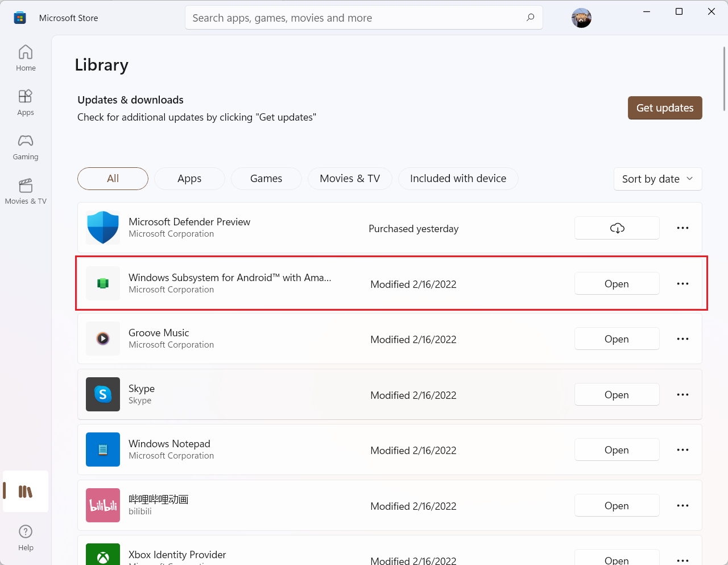Open Gaming section in sidebar
Screen dimensions: 728x565
point(26,147)
